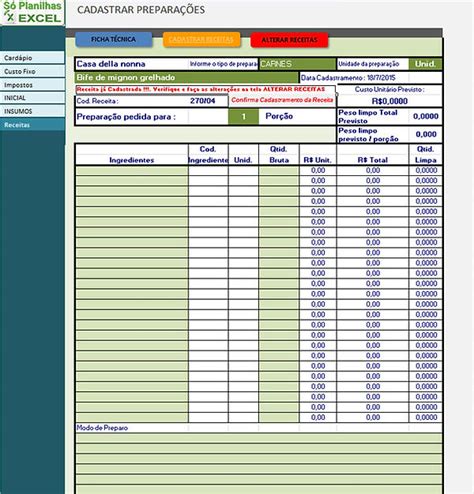Click the Data Cadastramento 18/7/2015 cell

(x=354, y=78)
